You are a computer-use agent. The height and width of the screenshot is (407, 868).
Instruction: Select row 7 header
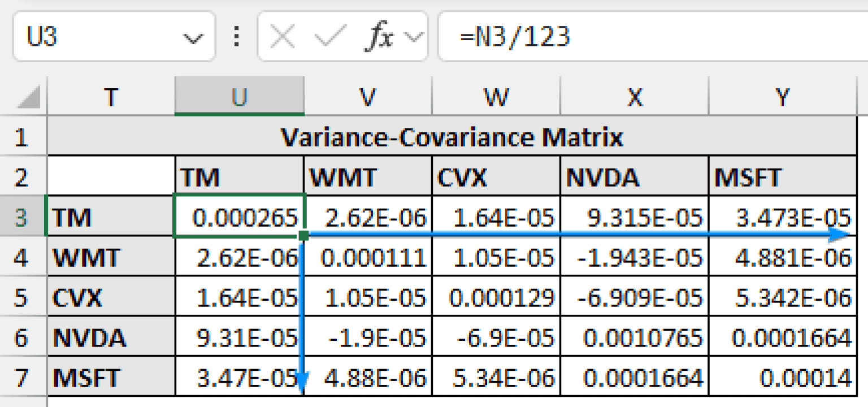pyautogui.click(x=23, y=378)
